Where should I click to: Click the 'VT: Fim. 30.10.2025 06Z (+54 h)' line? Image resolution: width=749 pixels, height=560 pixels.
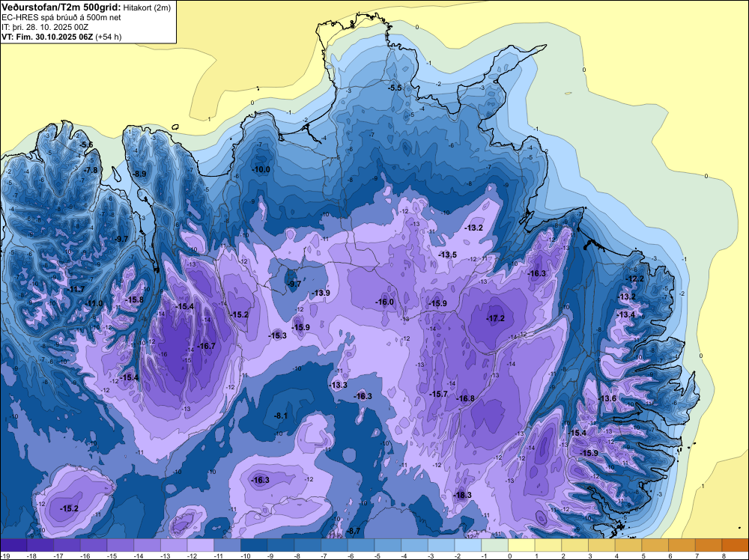61,37
